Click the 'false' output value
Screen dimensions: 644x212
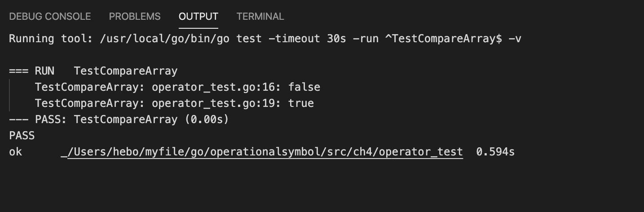(304, 87)
